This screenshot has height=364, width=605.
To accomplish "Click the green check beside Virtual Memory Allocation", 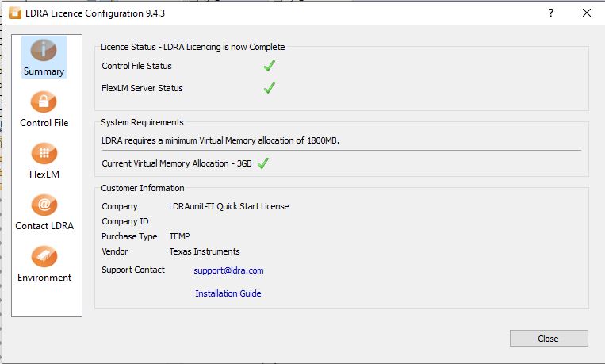I will pos(263,163).
